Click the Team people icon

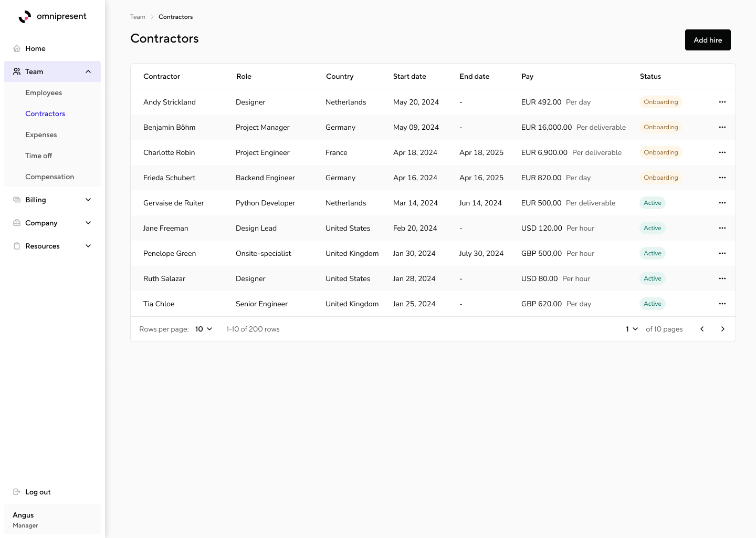17,71
